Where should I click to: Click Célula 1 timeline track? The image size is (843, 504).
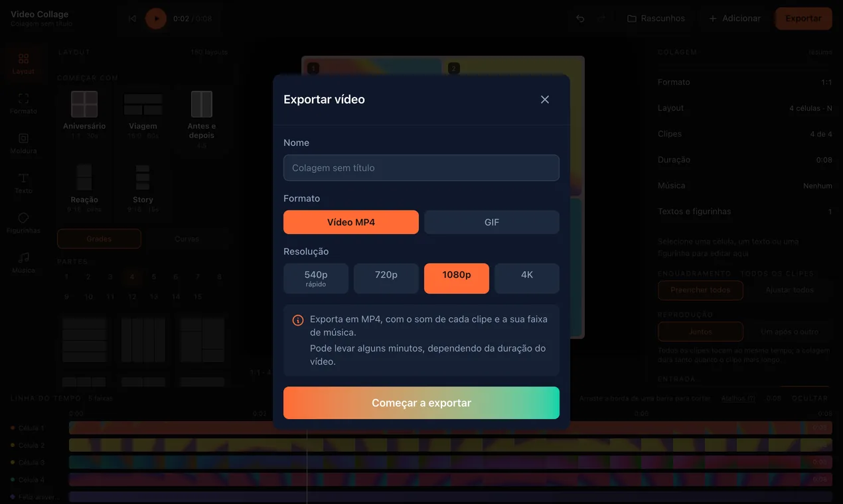[450, 428]
